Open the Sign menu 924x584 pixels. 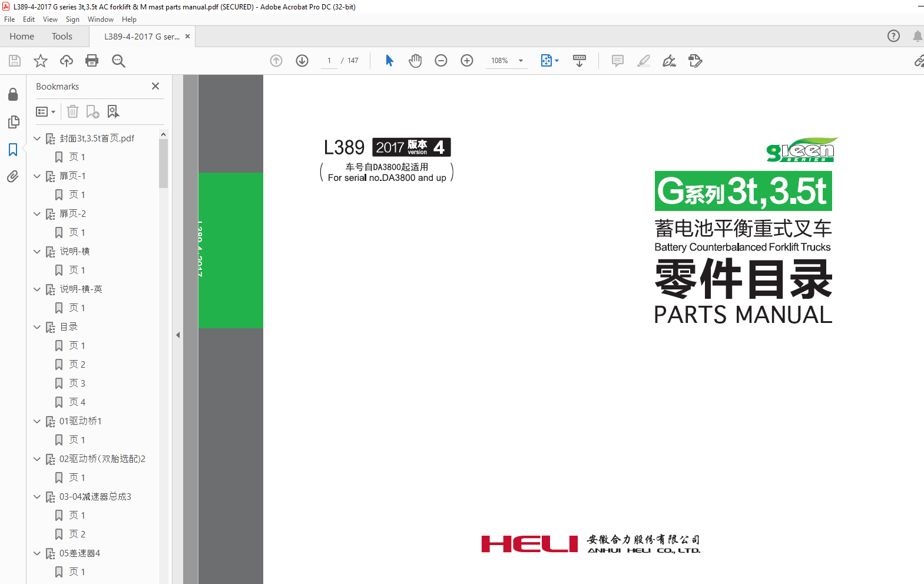(x=72, y=19)
